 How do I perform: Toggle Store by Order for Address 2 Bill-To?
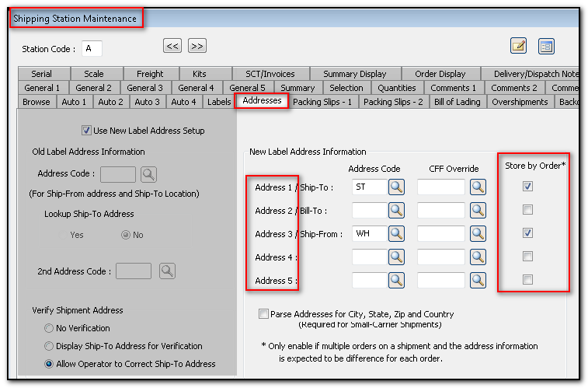click(528, 210)
